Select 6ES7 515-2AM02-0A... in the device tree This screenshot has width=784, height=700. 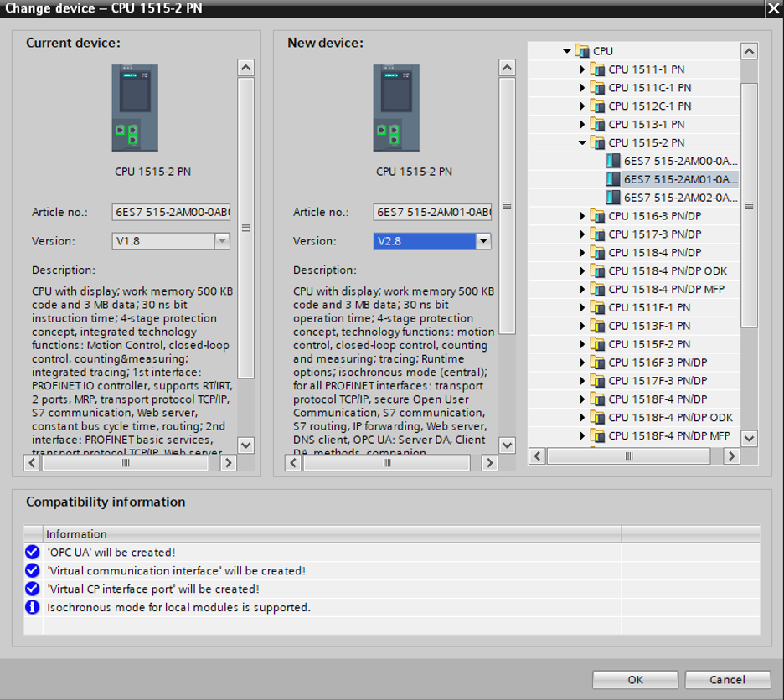680,198
